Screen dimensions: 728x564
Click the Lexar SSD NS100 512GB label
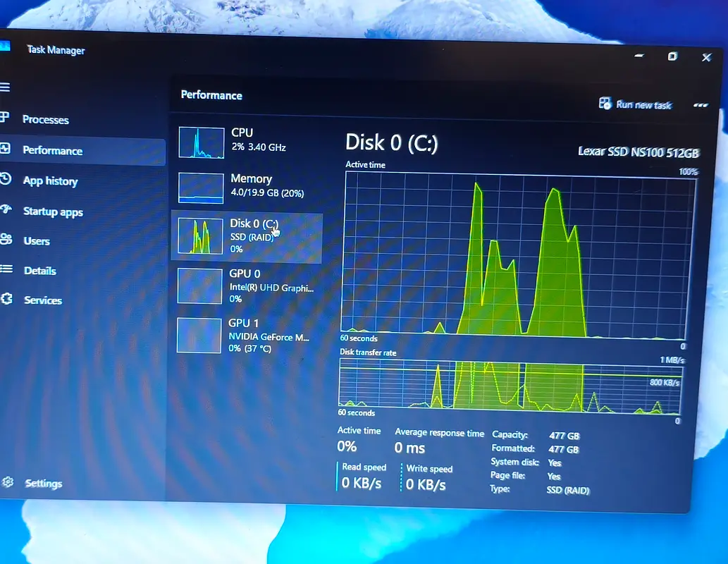[638, 152]
